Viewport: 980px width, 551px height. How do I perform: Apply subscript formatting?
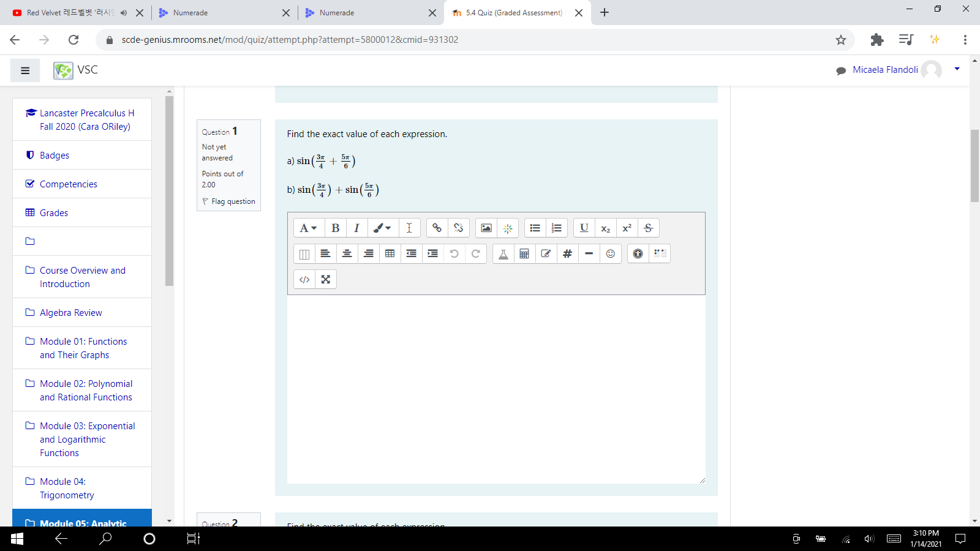point(605,228)
